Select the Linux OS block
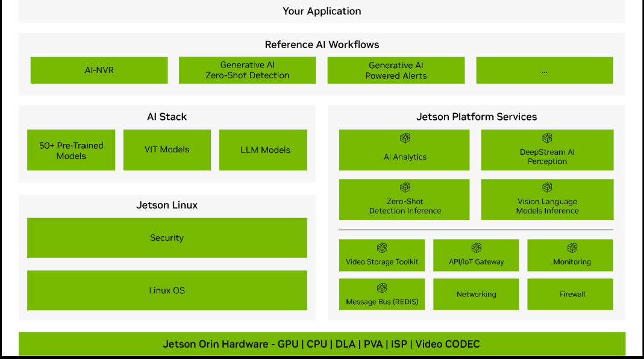Screen dimensions: 644x359 [167, 290]
